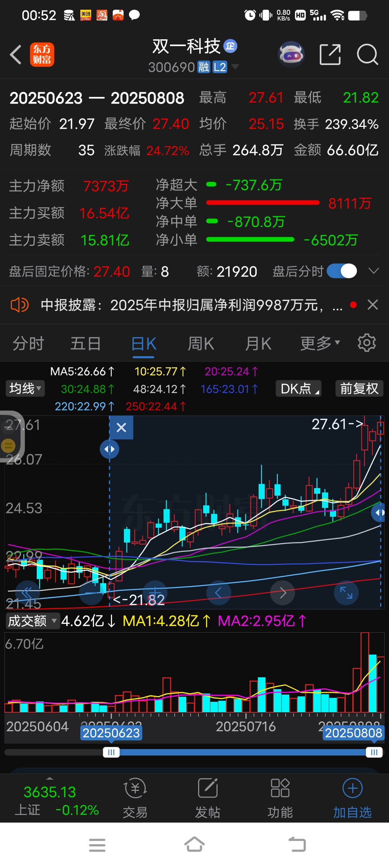Screen dimensions: 389x868
Task: Tap left thumb of date range slider
Action: tap(111, 752)
